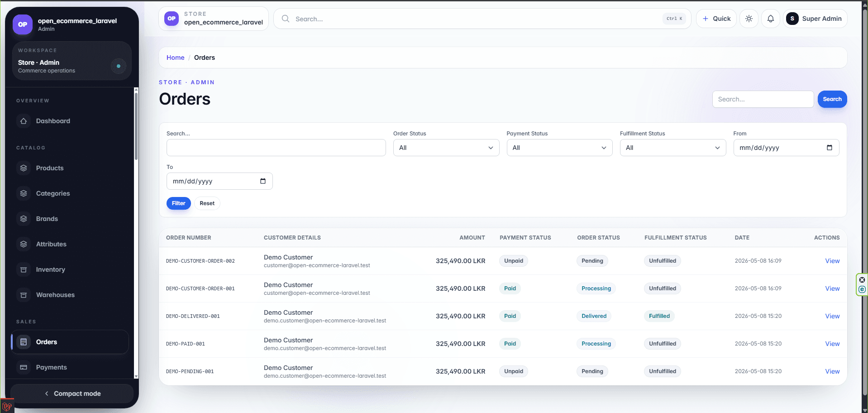Open Warehouses menu item
Viewport: 868px width, 413px height.
click(70, 295)
